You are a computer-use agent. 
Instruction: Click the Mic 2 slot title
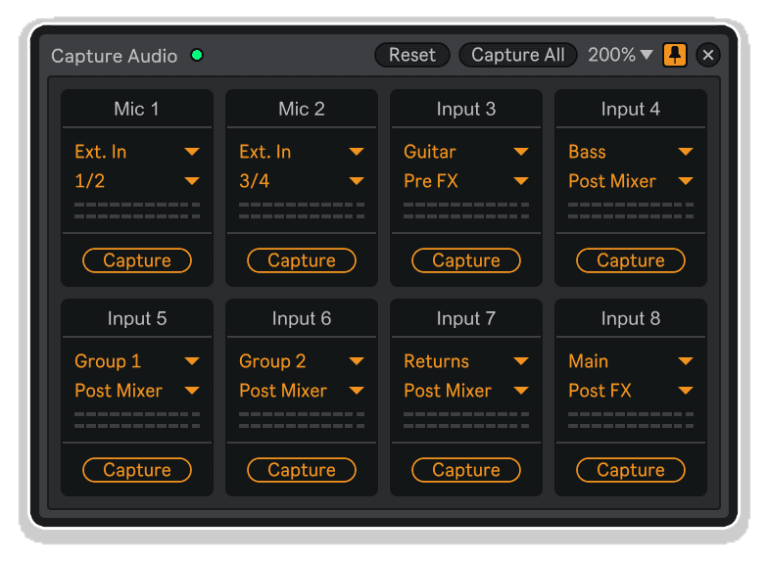click(302, 109)
